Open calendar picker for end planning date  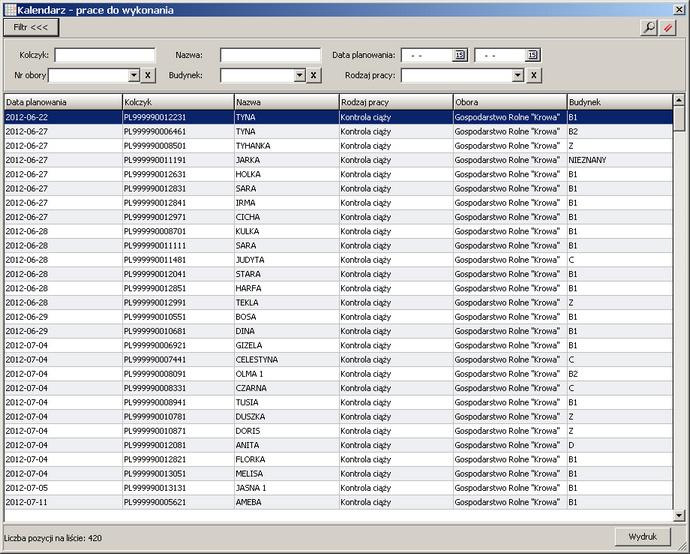click(534, 55)
